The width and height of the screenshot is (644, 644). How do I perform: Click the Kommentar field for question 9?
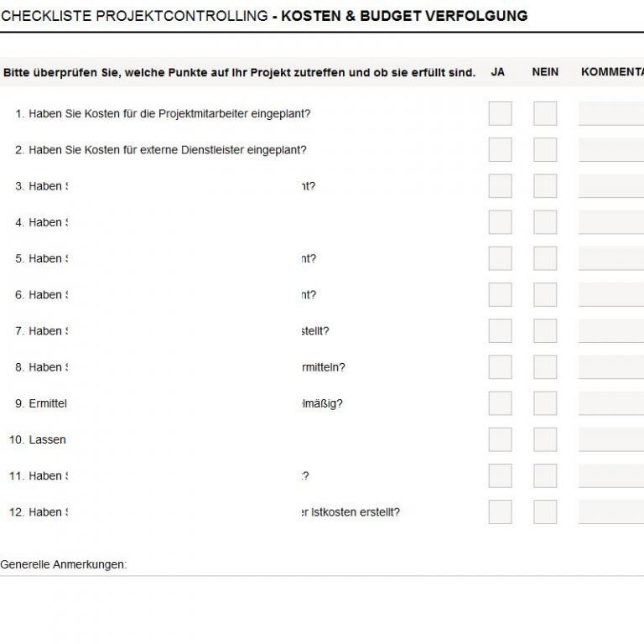click(611, 403)
